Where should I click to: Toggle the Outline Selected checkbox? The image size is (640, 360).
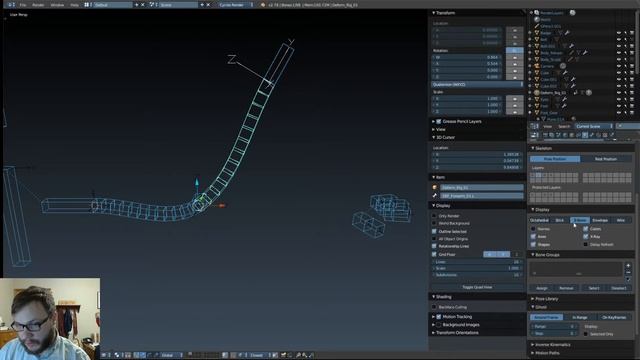coord(434,231)
